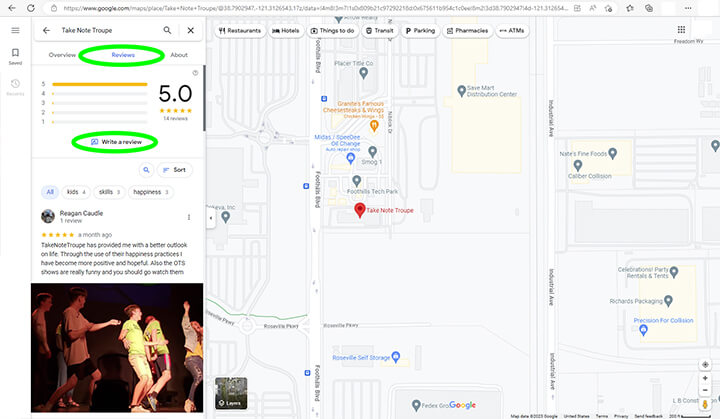Clear the search with the X icon
720x419 pixels.
(191, 30)
